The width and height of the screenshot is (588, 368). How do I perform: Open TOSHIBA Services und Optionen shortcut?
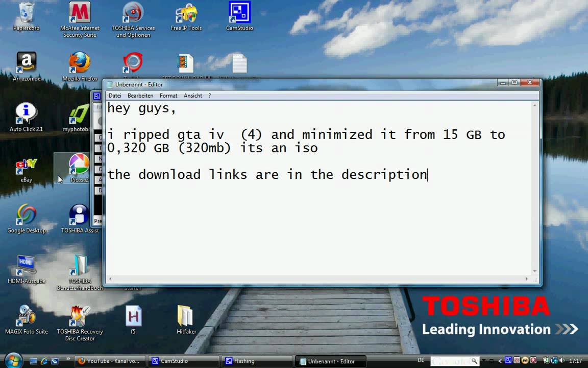pyautogui.click(x=133, y=19)
